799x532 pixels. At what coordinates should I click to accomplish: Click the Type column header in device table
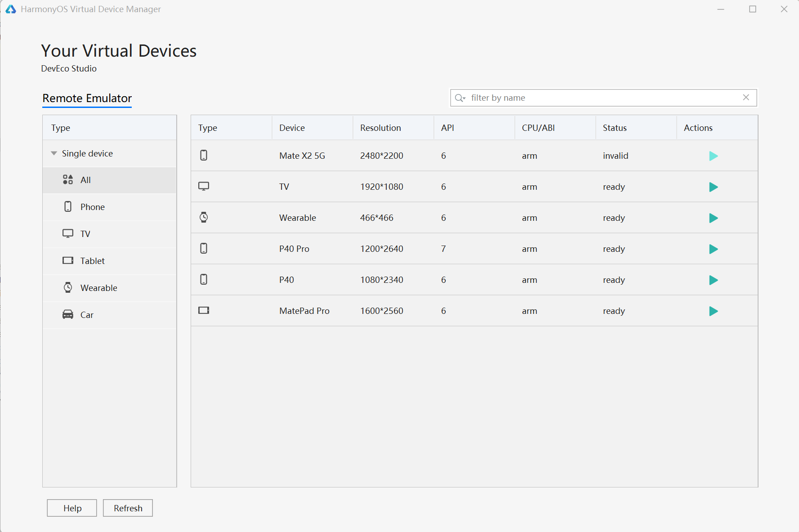tap(232, 128)
